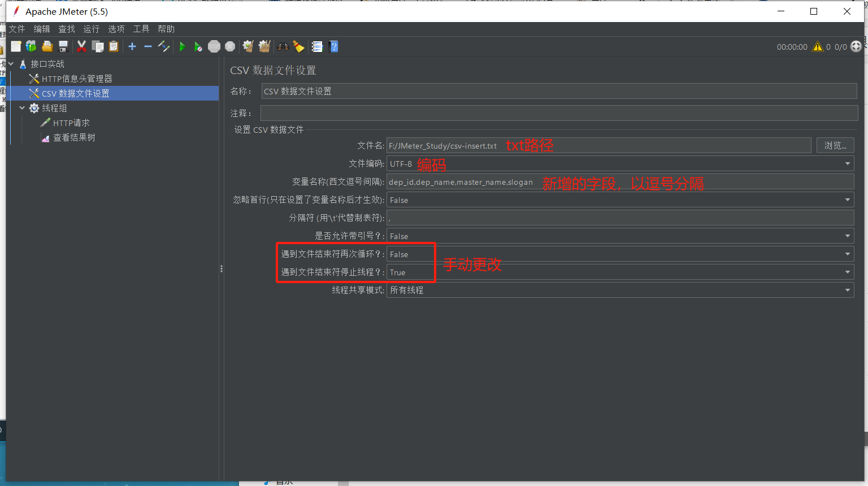868x486 pixels.
Task: Click the Shutdown test icon with X
Action: (230, 46)
